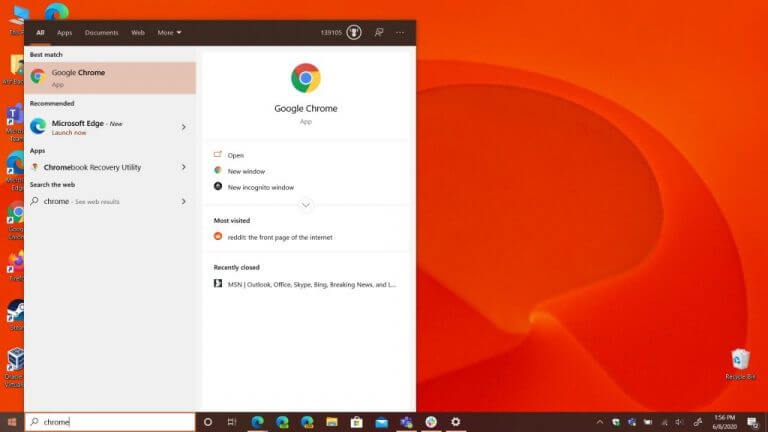Switch to the Documents search tab
The height and width of the screenshot is (432, 768).
(x=101, y=32)
